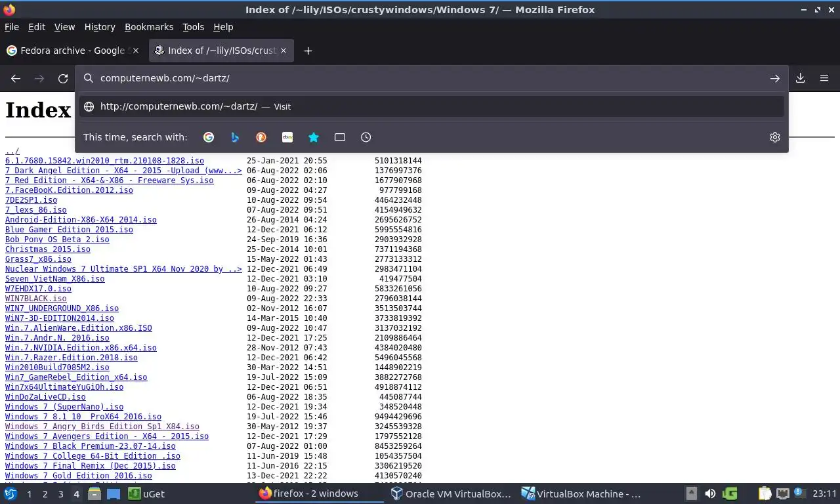Open the removable media eject tray icon
The width and height of the screenshot is (840, 504).
691,493
